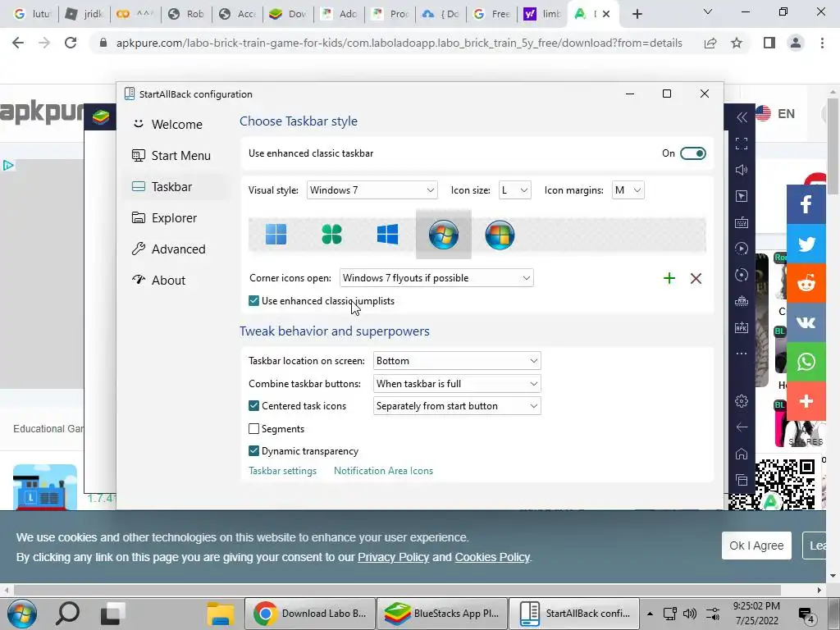Click the Chrome address bar URL

point(399,43)
